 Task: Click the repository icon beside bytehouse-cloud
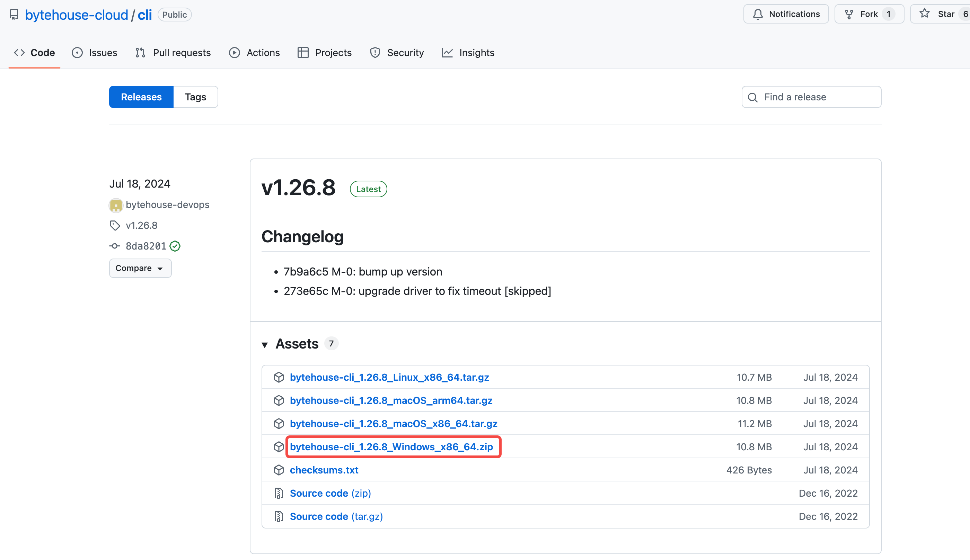[x=14, y=15]
